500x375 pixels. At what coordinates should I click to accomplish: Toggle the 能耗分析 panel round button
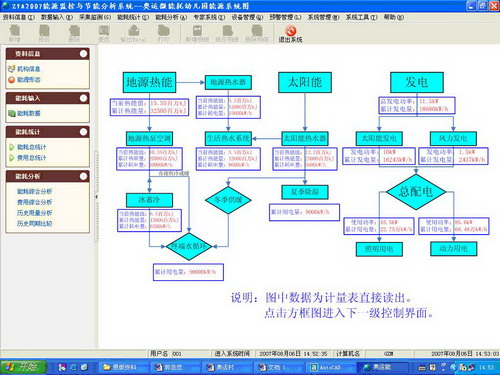click(x=83, y=176)
